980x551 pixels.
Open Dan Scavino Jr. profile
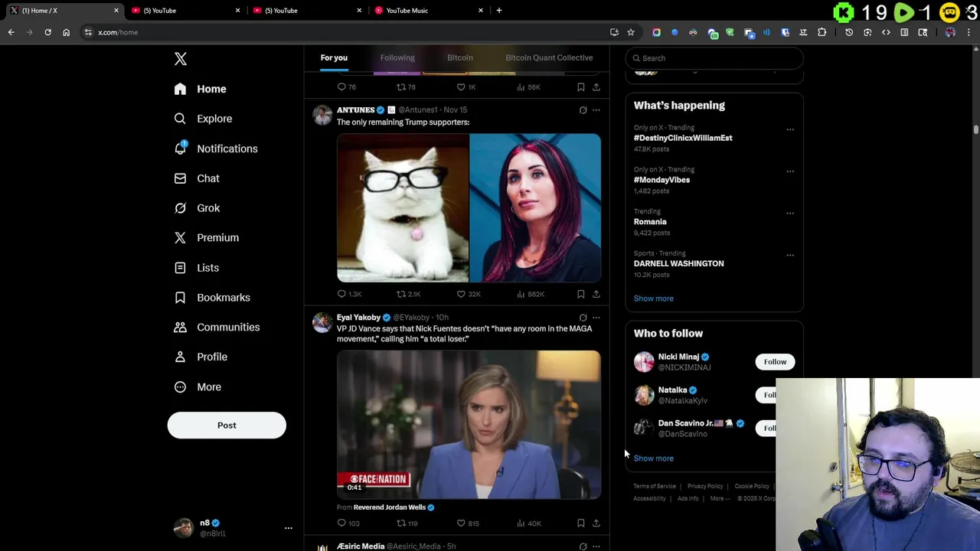tap(686, 423)
